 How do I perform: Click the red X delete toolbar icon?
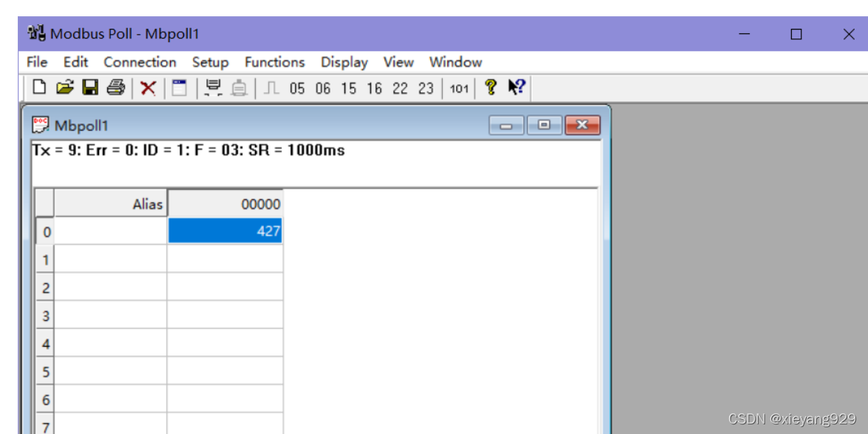[148, 88]
